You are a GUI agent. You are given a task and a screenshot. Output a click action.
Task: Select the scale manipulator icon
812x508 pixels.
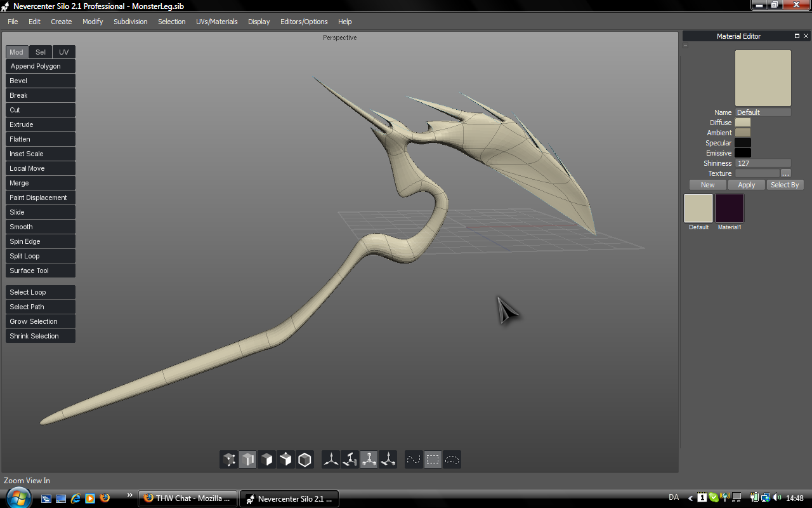369,459
